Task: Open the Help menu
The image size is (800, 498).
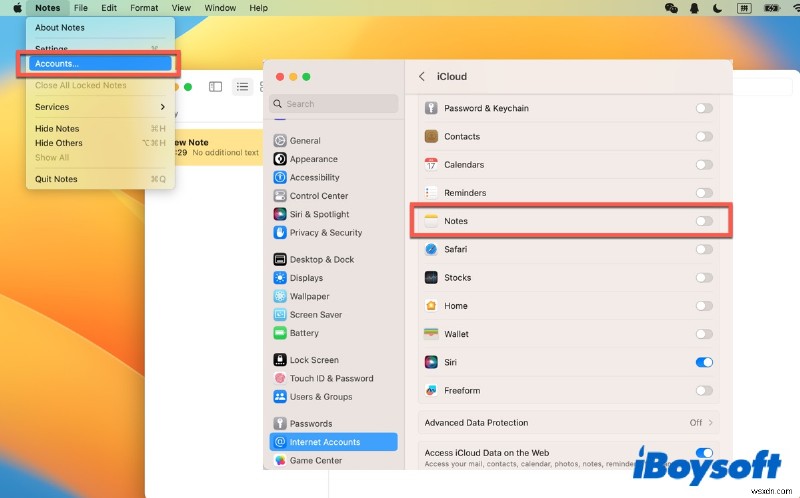Action: 258,8
